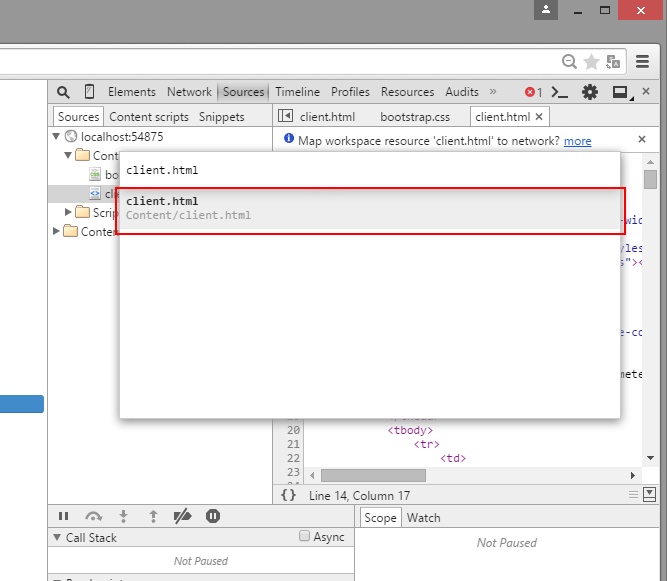Click the status bar drawer toggle icon
This screenshot has width=667, height=581.
coord(649,494)
